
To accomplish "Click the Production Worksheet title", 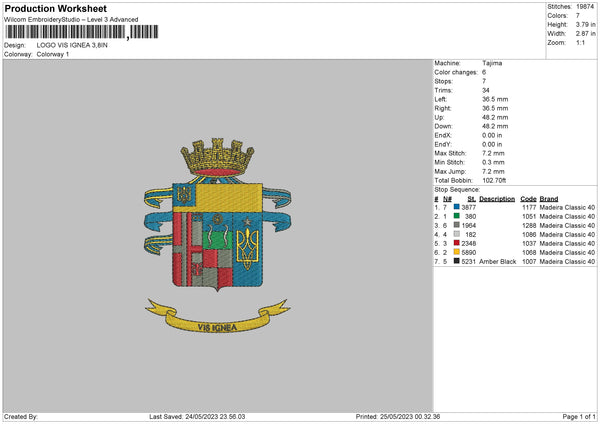I will pos(55,9).
